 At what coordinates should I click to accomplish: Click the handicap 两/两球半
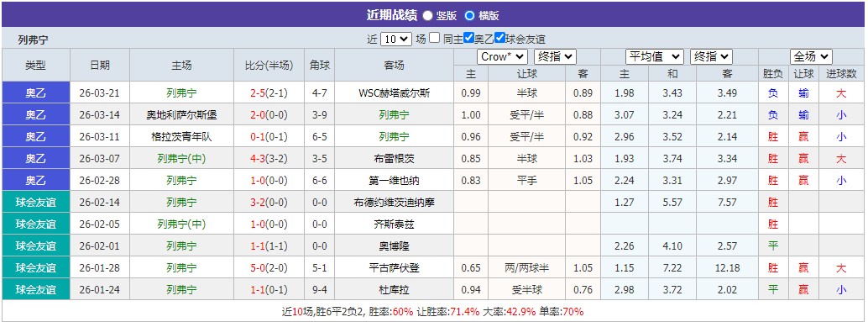526,267
